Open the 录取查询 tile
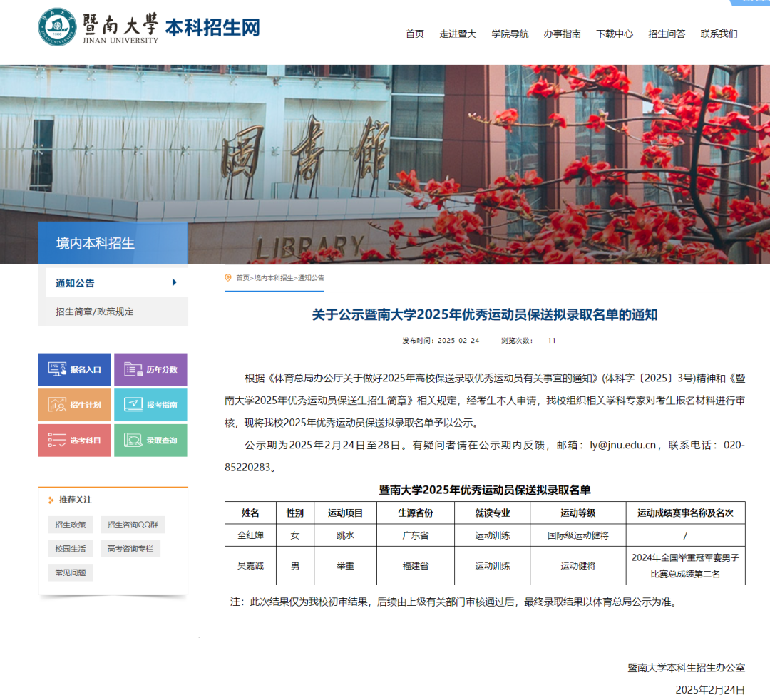Screen dimensions: 770x700 (150, 441)
